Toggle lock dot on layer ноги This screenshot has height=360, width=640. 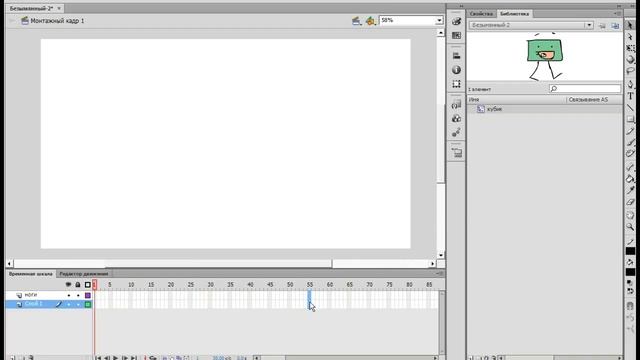pyautogui.click(x=78, y=295)
